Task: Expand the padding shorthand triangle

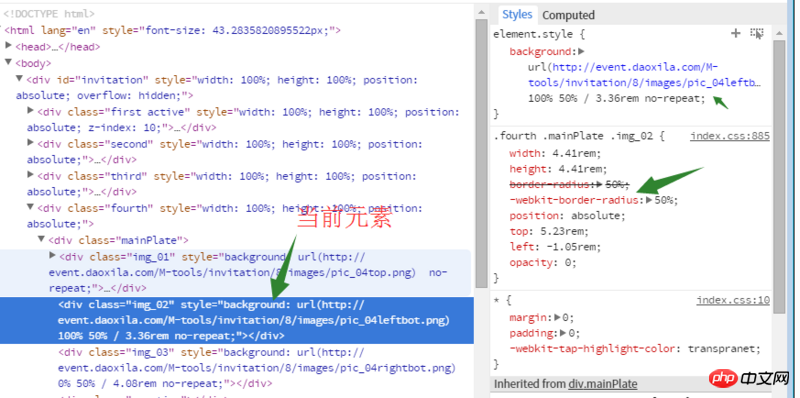Action: (x=563, y=333)
